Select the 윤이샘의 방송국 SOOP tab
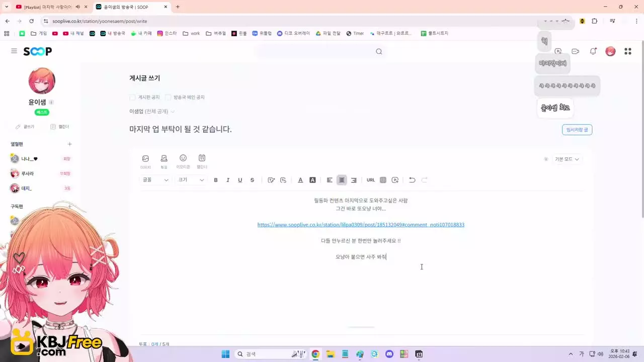This screenshot has height=362, width=644. coord(131,7)
